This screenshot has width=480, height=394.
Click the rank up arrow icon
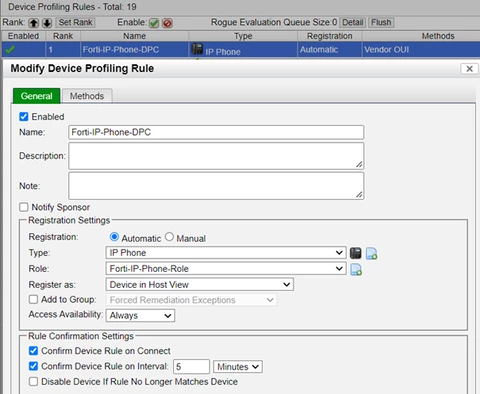tap(33, 23)
